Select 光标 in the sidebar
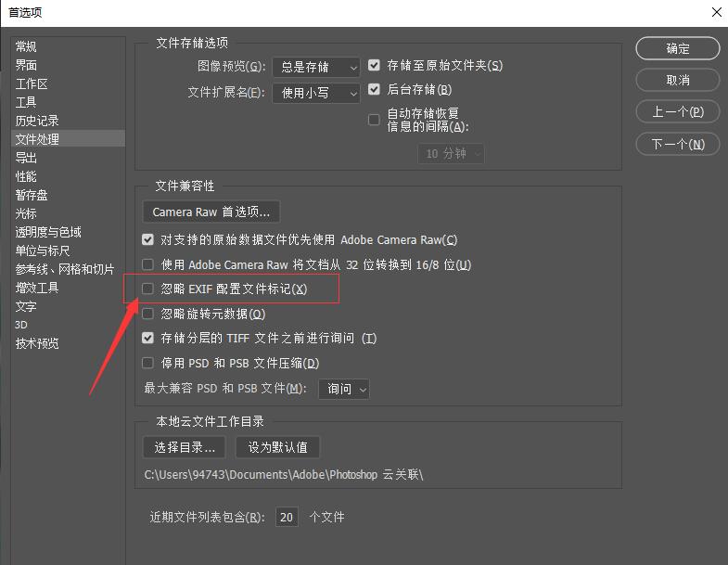 click(26, 213)
